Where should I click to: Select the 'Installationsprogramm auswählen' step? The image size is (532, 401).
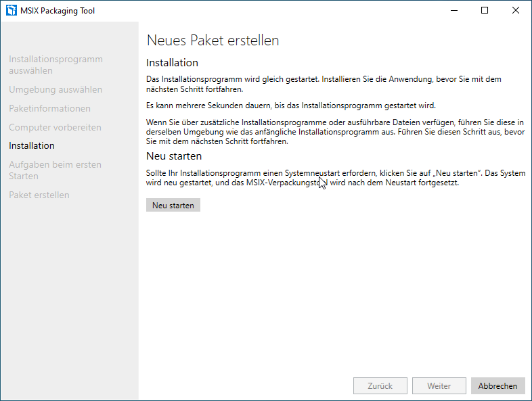point(56,65)
